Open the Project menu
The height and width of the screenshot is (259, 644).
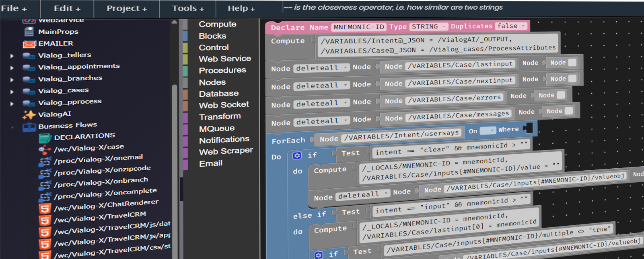(127, 8)
